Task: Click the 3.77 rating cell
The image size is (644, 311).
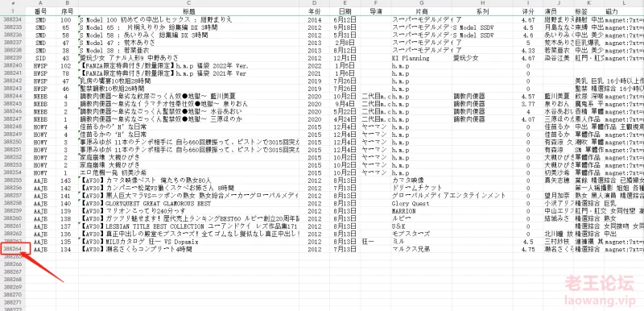Action: pos(529,104)
